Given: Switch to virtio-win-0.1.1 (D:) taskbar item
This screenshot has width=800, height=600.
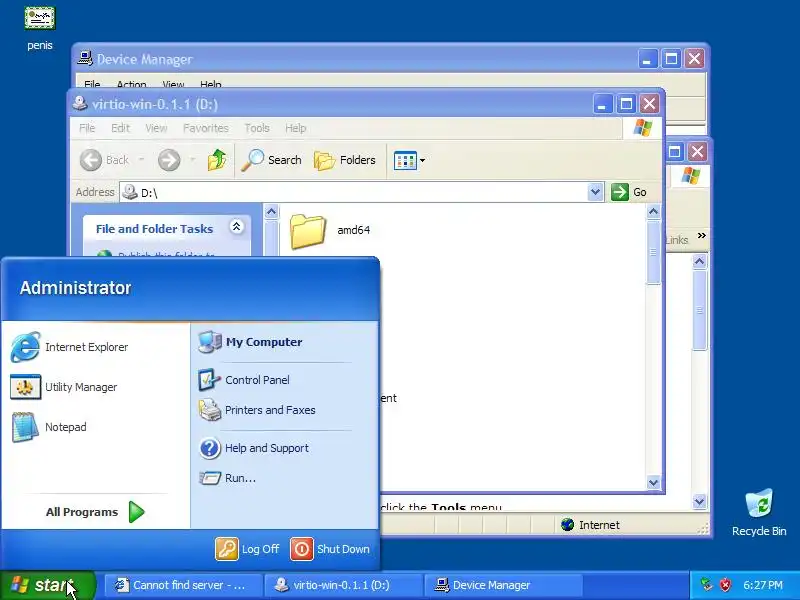Looking at the screenshot, I should tap(343, 585).
